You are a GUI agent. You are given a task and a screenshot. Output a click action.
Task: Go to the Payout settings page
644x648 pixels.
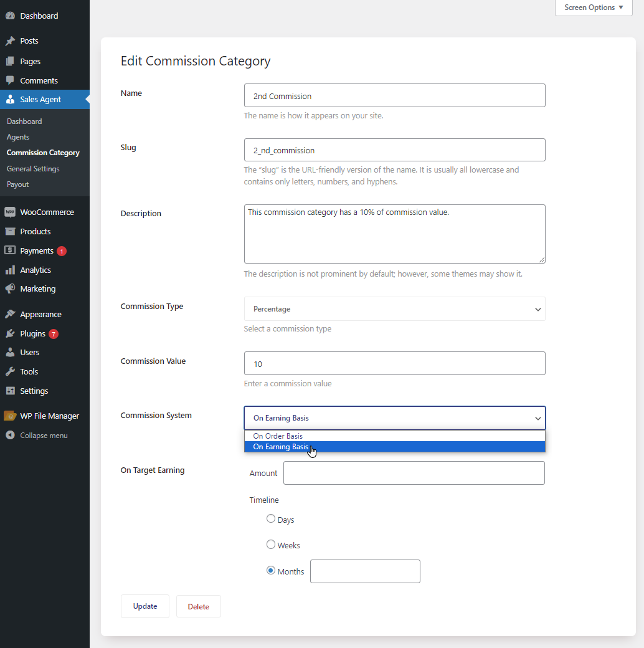tap(17, 184)
